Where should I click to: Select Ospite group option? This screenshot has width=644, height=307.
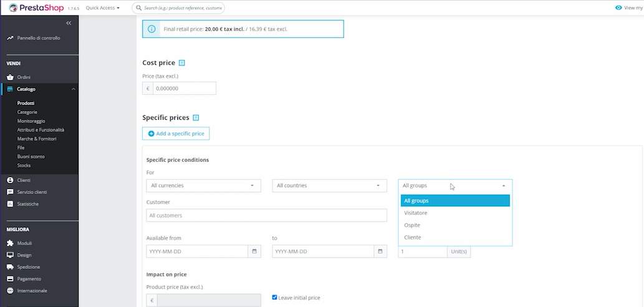pos(412,225)
